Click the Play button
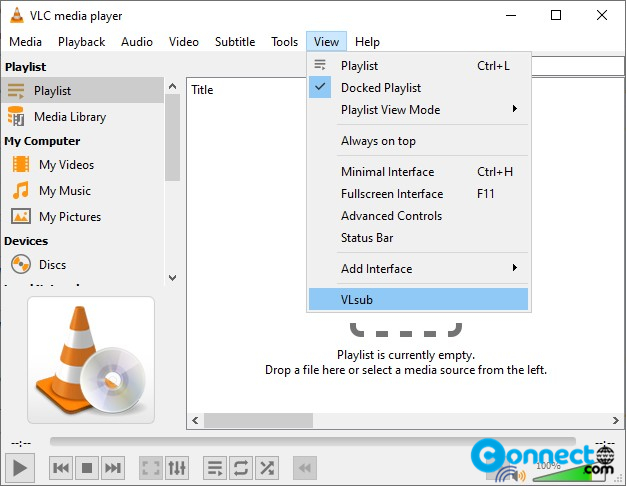Image resolution: width=626 pixels, height=486 pixels. point(20,468)
